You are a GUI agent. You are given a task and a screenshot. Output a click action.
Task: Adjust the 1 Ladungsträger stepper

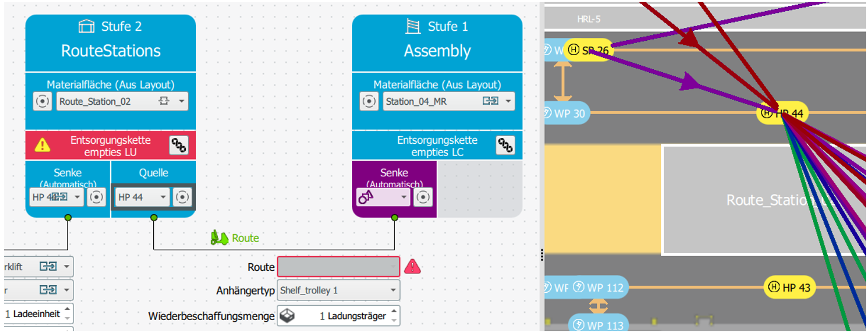393,316
